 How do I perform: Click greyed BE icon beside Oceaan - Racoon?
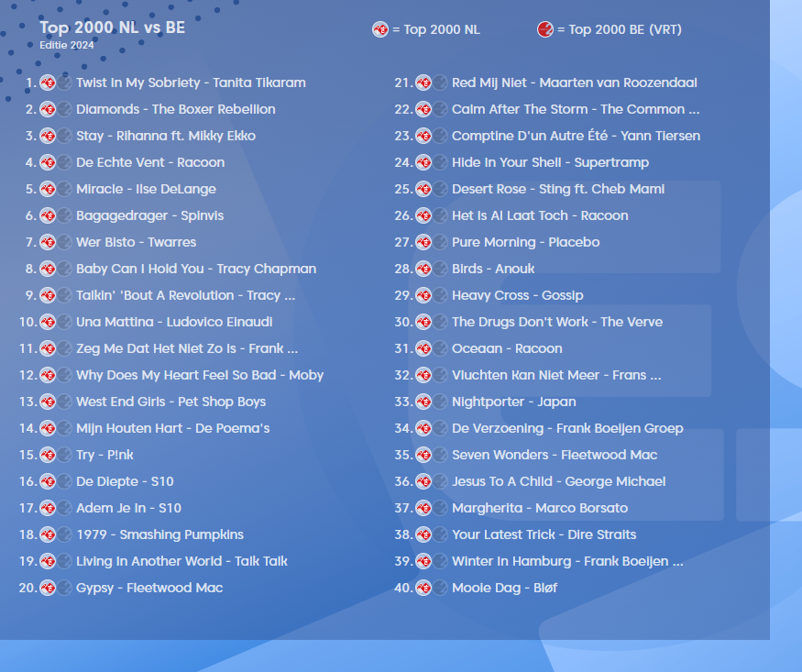click(440, 348)
